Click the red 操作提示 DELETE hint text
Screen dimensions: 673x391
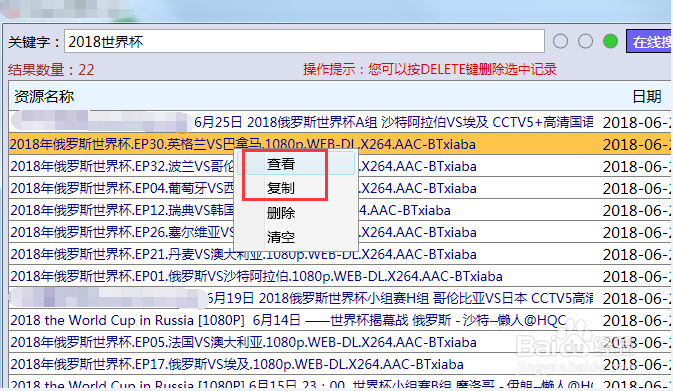tap(430, 69)
